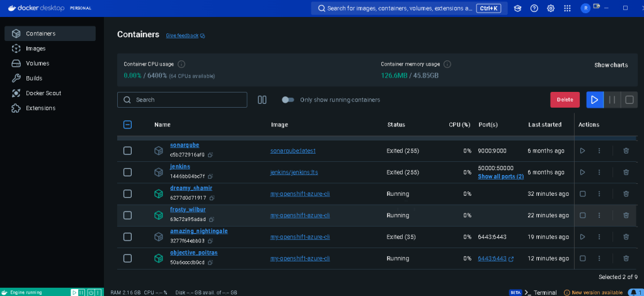Open the Learning center graduation-cap icon
644x296 pixels.
(517, 8)
